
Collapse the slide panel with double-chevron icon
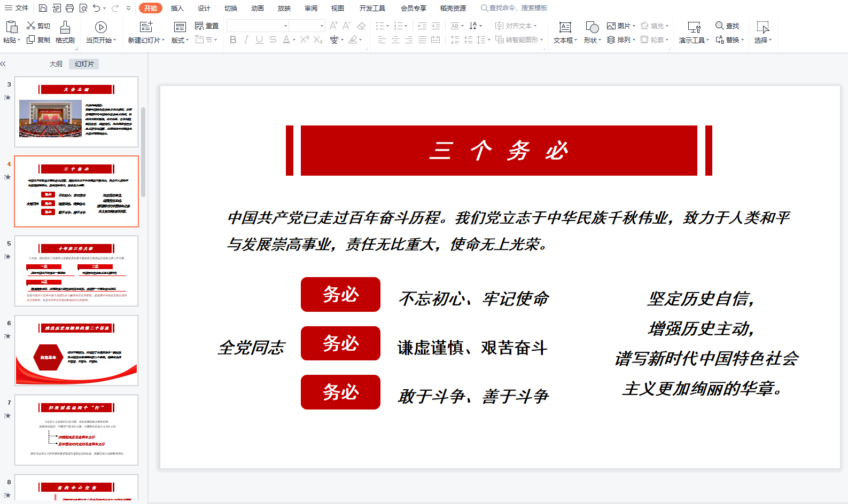[3, 64]
